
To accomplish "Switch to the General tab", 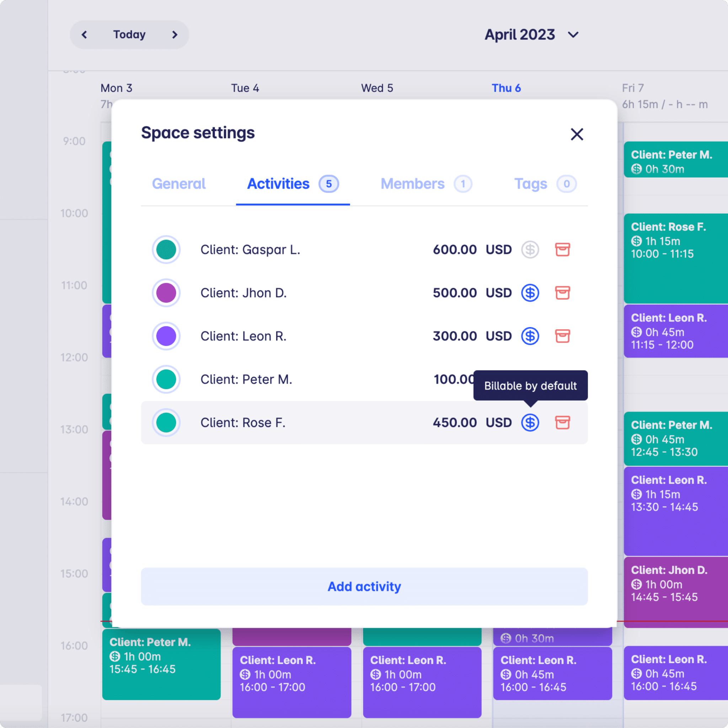I will click(x=178, y=184).
